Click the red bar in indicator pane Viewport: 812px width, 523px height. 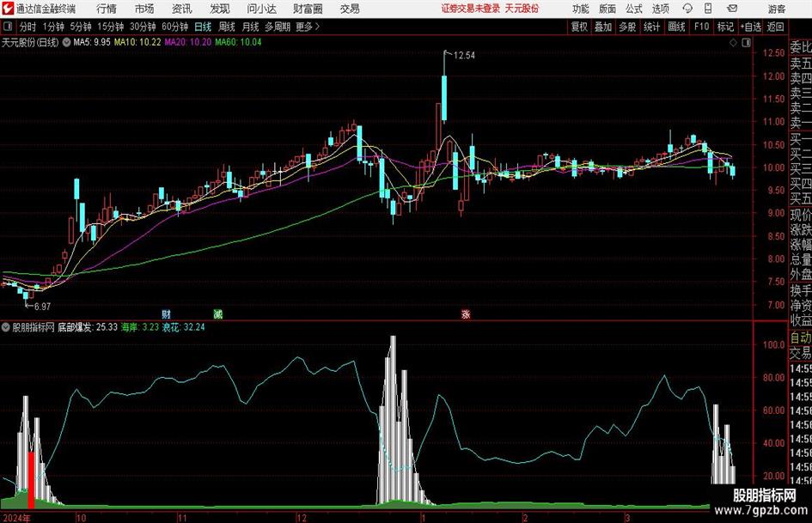coord(31,480)
